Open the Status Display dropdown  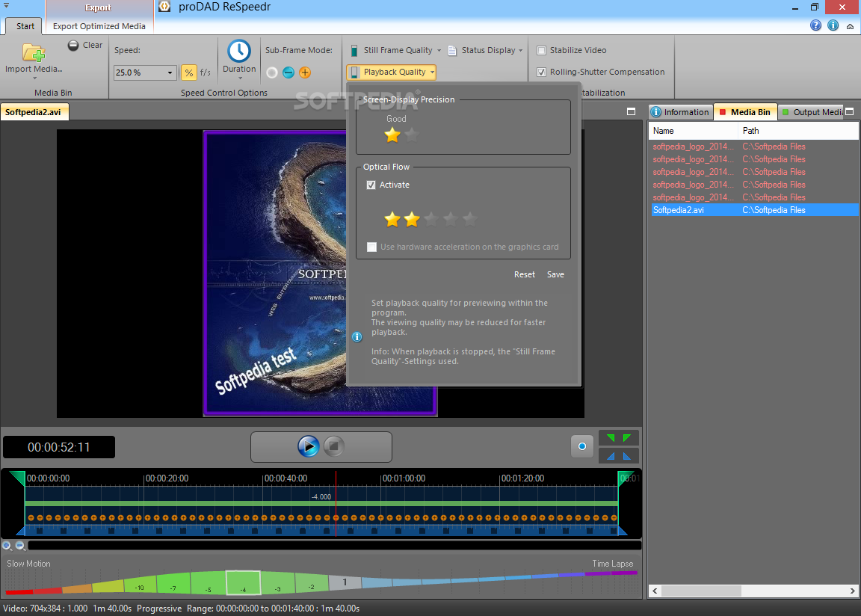click(485, 51)
